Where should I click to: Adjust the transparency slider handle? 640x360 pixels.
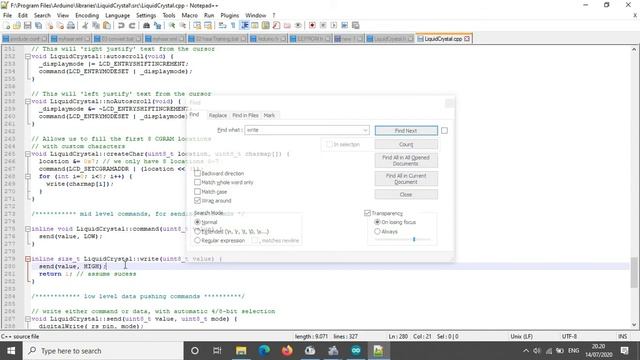coord(414,239)
